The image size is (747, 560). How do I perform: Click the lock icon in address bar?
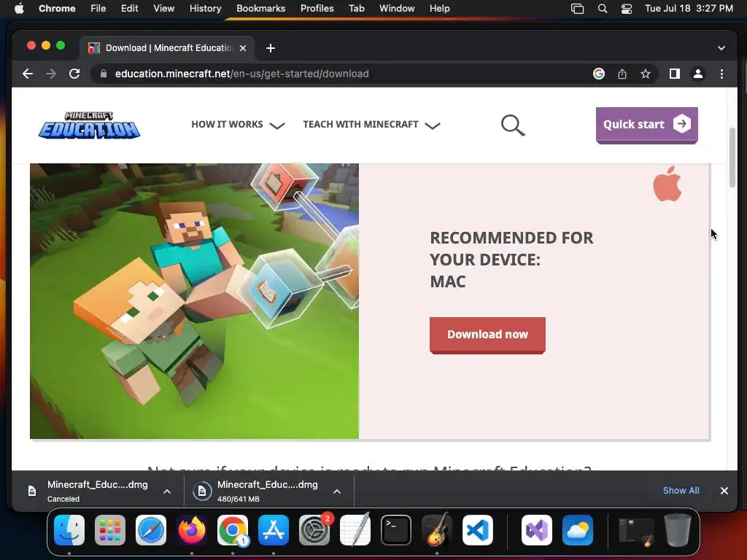(104, 74)
